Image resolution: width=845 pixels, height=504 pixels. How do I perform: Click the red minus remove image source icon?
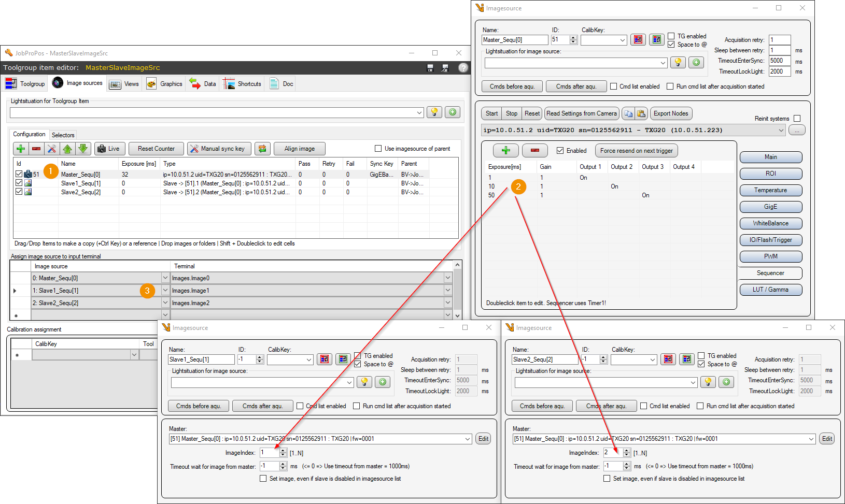click(36, 149)
